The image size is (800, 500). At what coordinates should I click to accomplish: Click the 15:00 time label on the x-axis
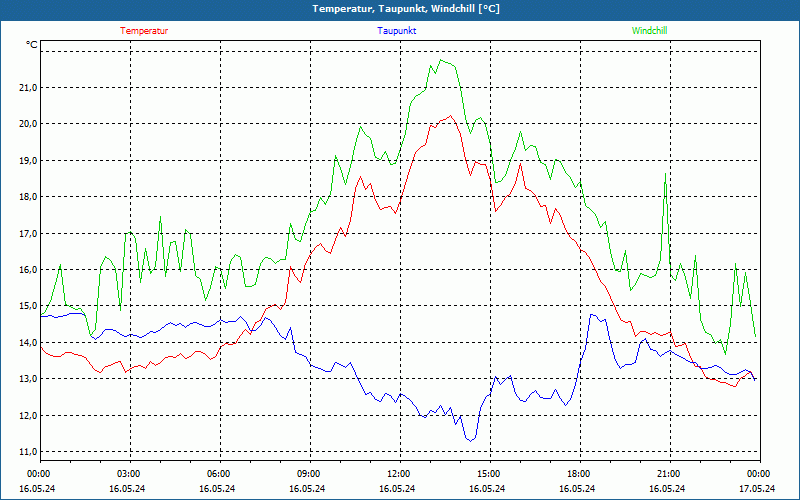pyautogui.click(x=489, y=474)
